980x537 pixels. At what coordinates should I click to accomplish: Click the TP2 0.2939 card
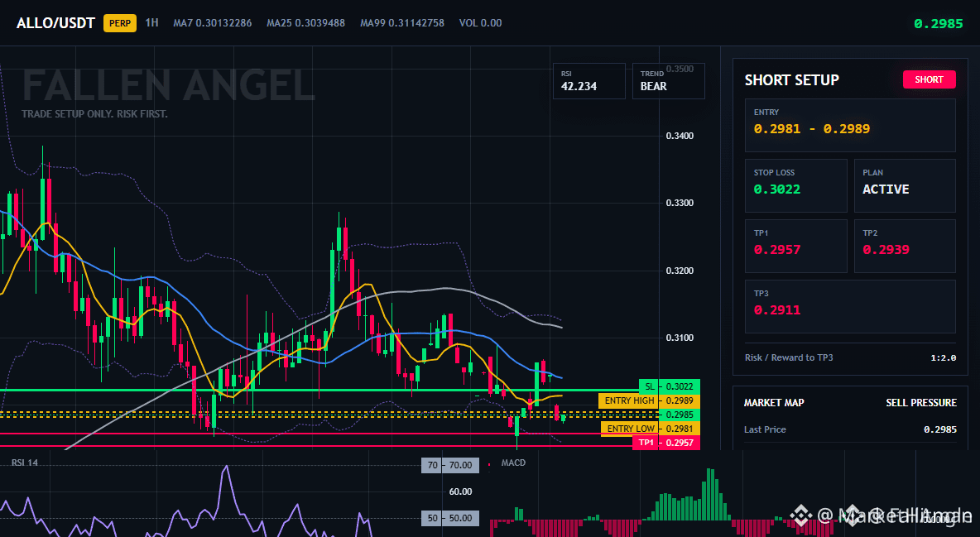(905, 246)
